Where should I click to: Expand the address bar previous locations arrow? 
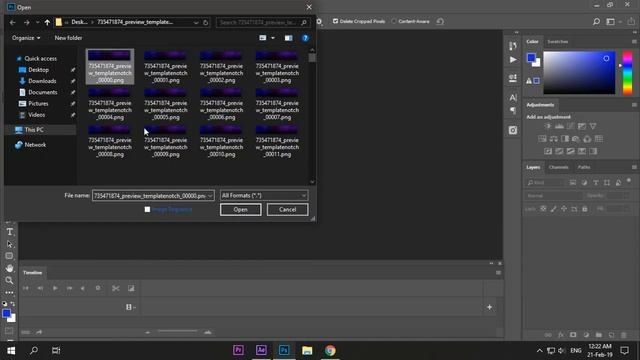196,22
